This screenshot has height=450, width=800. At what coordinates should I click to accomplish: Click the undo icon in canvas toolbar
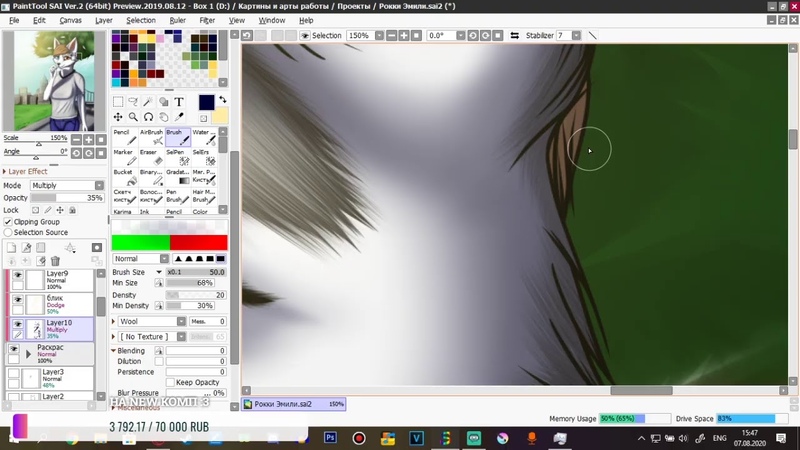pyautogui.click(x=247, y=35)
